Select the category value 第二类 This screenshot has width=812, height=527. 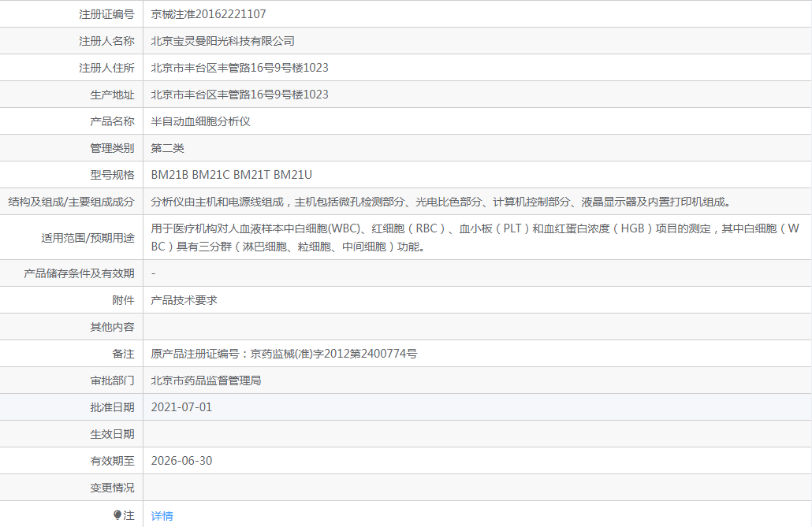click(167, 149)
